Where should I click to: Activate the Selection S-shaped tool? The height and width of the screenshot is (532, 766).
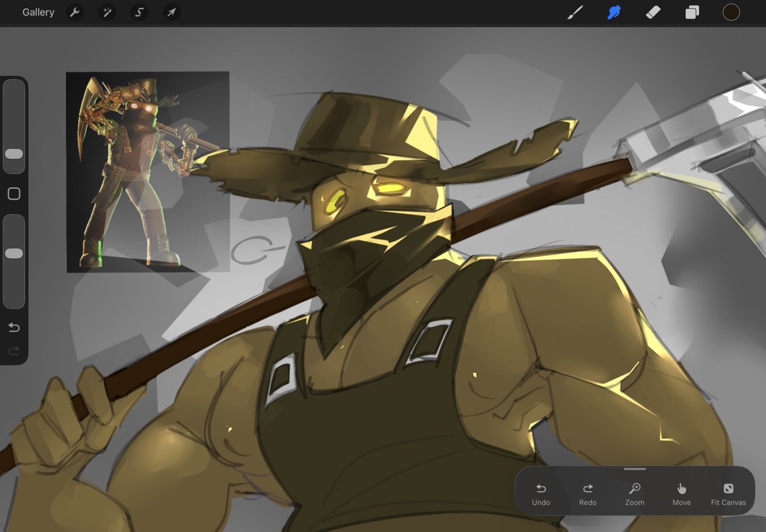139,12
